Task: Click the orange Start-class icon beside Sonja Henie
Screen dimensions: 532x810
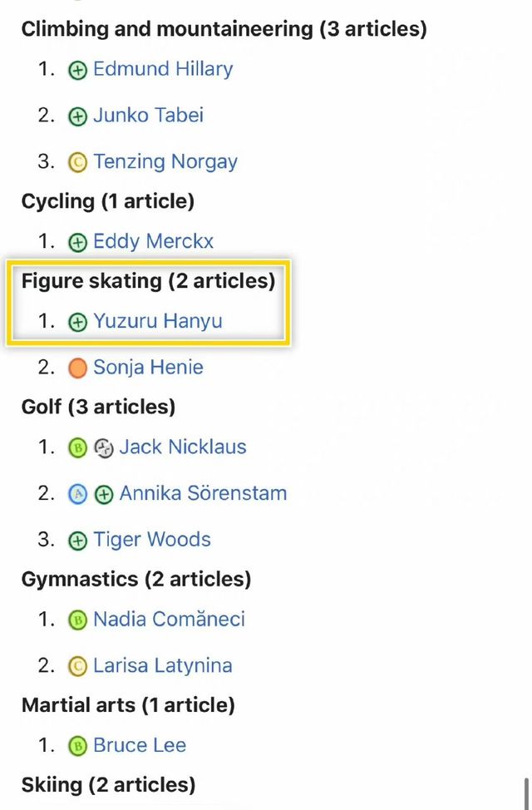Action: (x=77, y=368)
